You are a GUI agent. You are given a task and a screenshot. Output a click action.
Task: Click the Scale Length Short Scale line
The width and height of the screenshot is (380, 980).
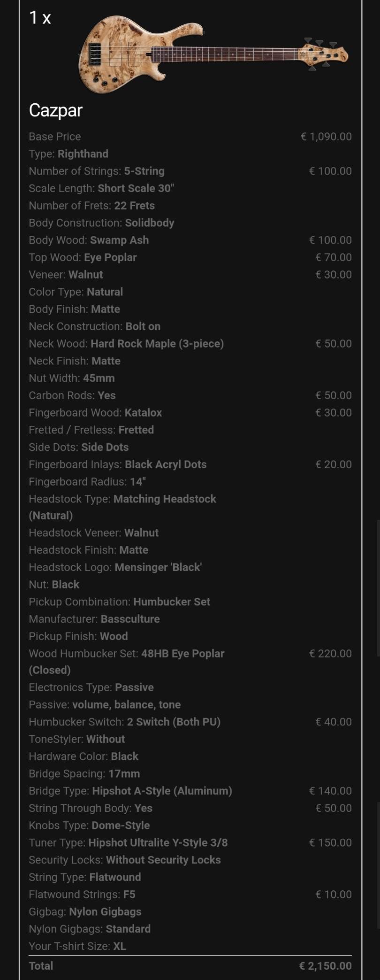point(101,188)
